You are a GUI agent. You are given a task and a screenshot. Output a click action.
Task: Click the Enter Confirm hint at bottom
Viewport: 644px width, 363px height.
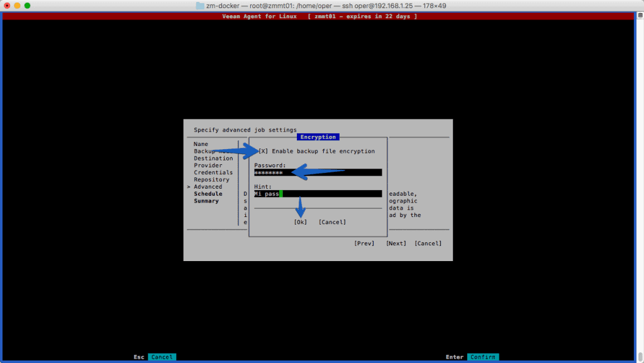[x=472, y=357]
